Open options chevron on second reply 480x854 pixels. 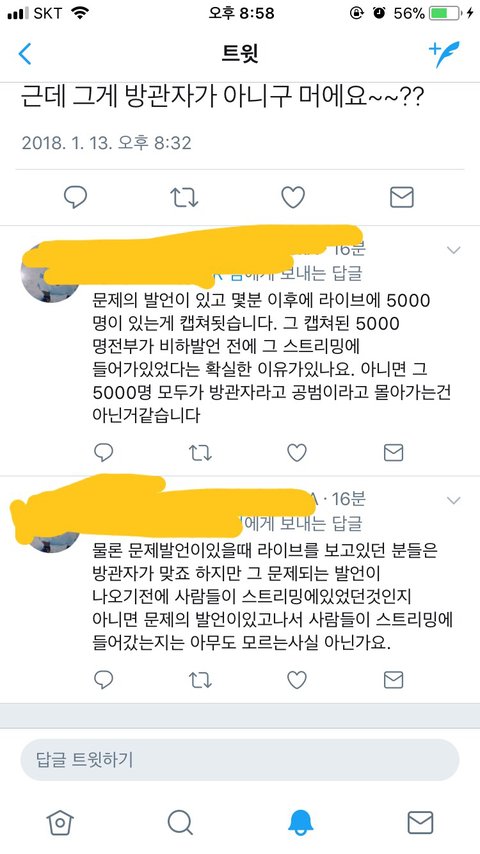coord(453,500)
